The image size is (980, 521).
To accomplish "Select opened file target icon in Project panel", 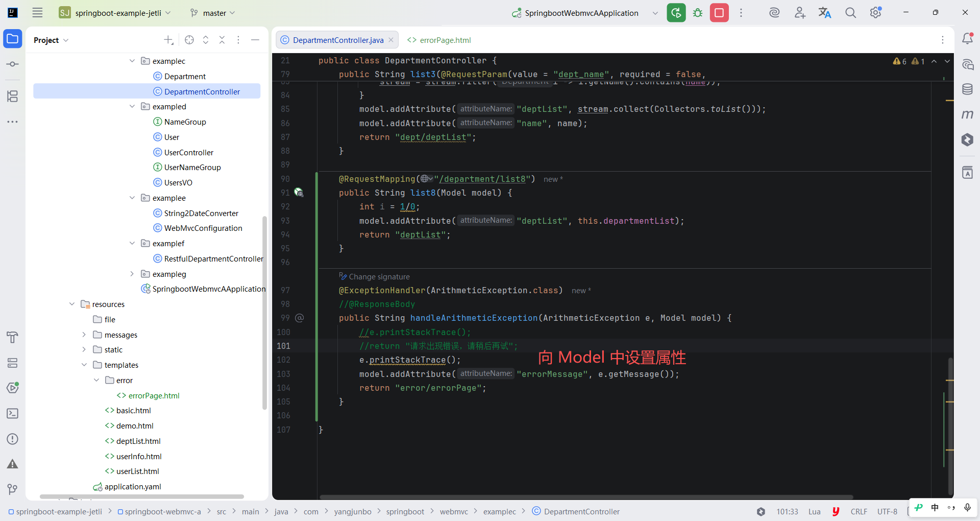I will point(189,40).
